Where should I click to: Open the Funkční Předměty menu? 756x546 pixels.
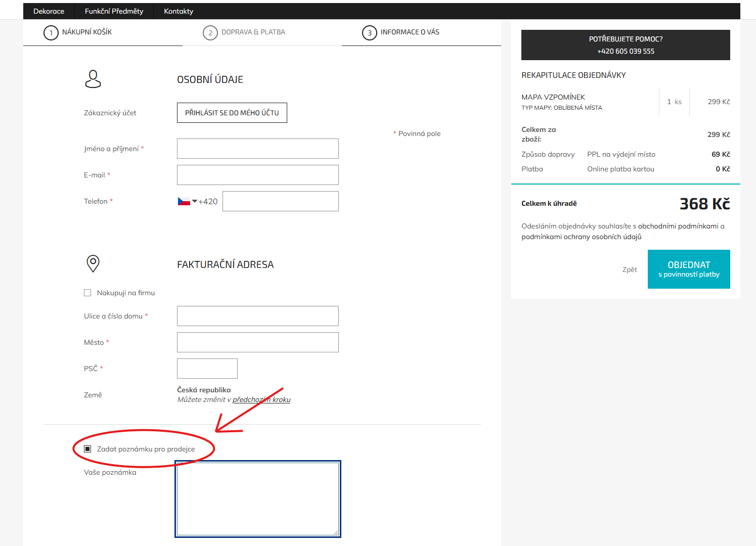pyautogui.click(x=114, y=11)
